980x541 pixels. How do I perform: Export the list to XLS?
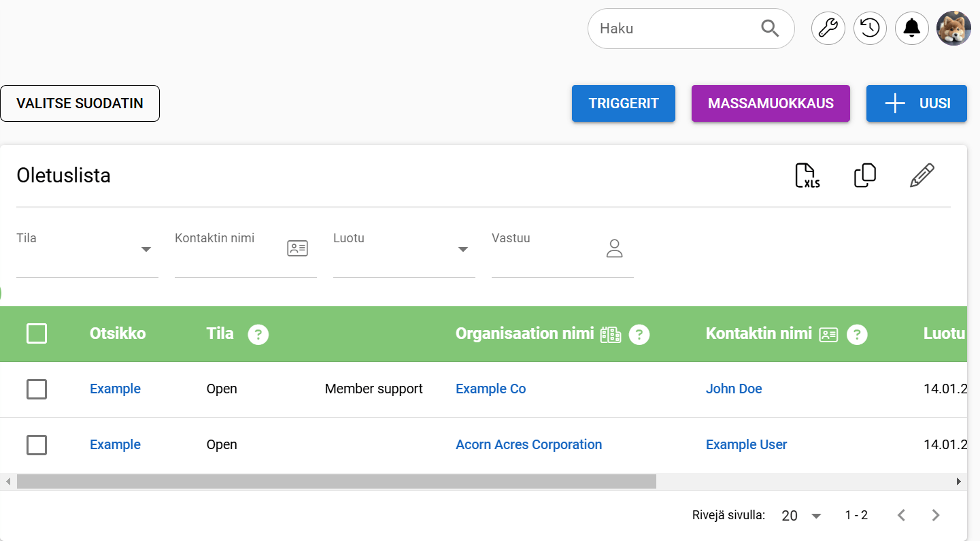[x=807, y=175]
